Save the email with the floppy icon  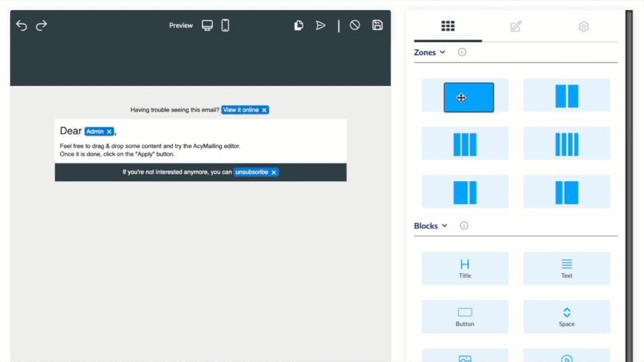click(x=377, y=25)
